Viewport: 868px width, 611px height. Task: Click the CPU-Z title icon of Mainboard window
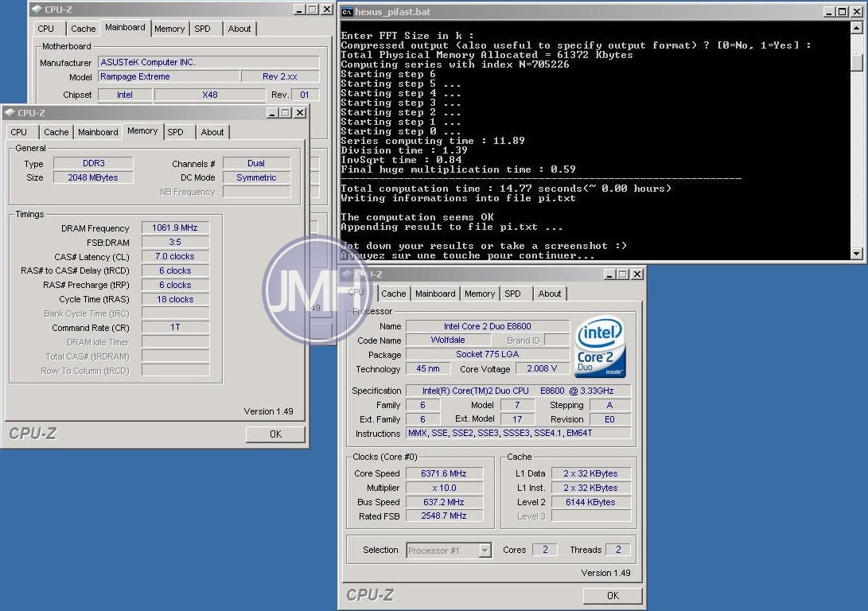click(x=37, y=10)
